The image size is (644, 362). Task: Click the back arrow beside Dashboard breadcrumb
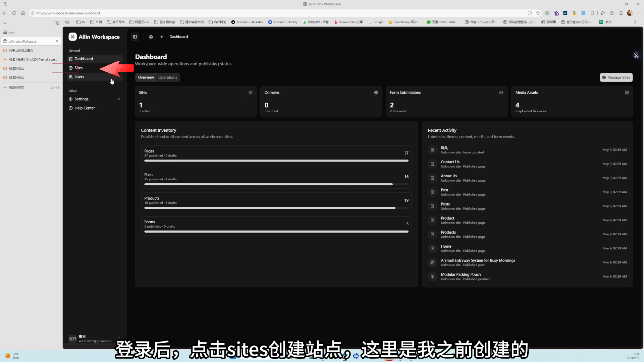162,37
